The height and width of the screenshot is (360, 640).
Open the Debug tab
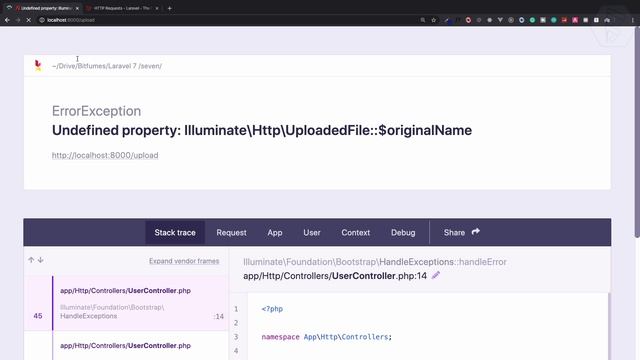(x=403, y=233)
